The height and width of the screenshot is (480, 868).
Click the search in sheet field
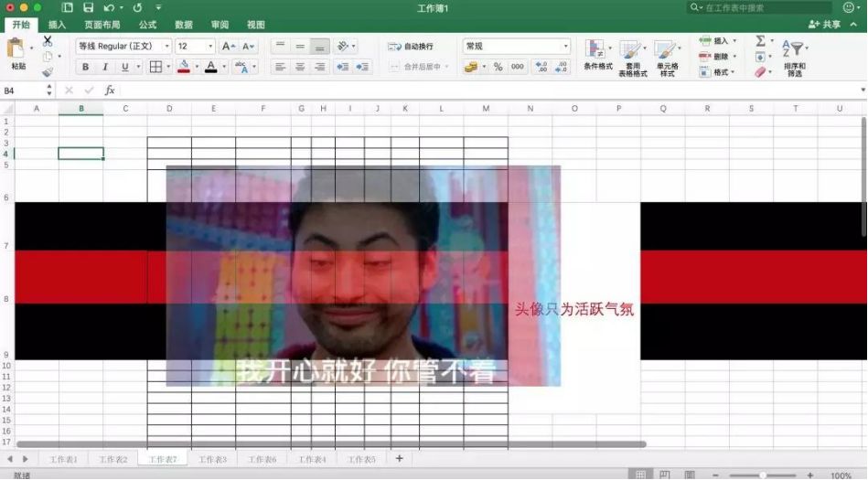[759, 7]
